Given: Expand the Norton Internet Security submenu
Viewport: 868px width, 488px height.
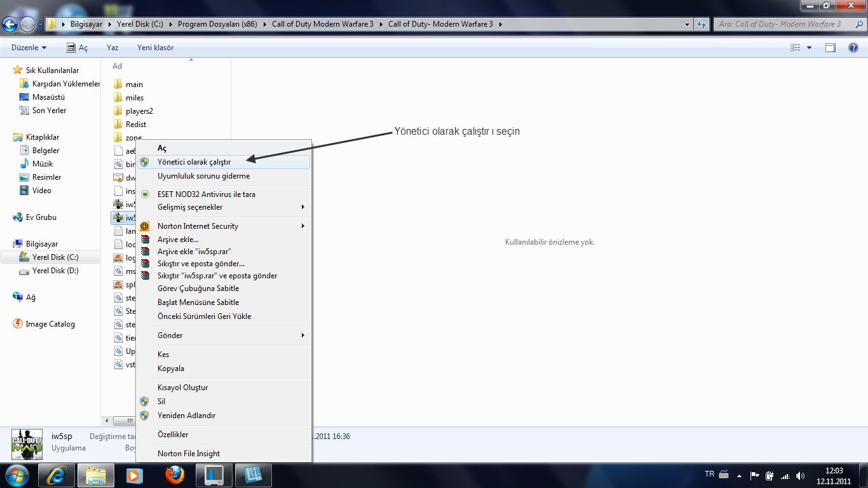Looking at the screenshot, I should (302, 226).
